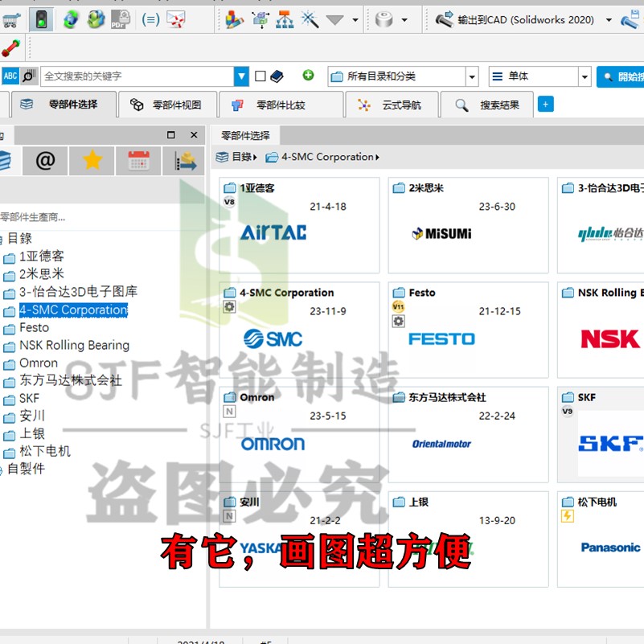
Task: Toggle the ABC text search mode
Action: tap(10, 76)
